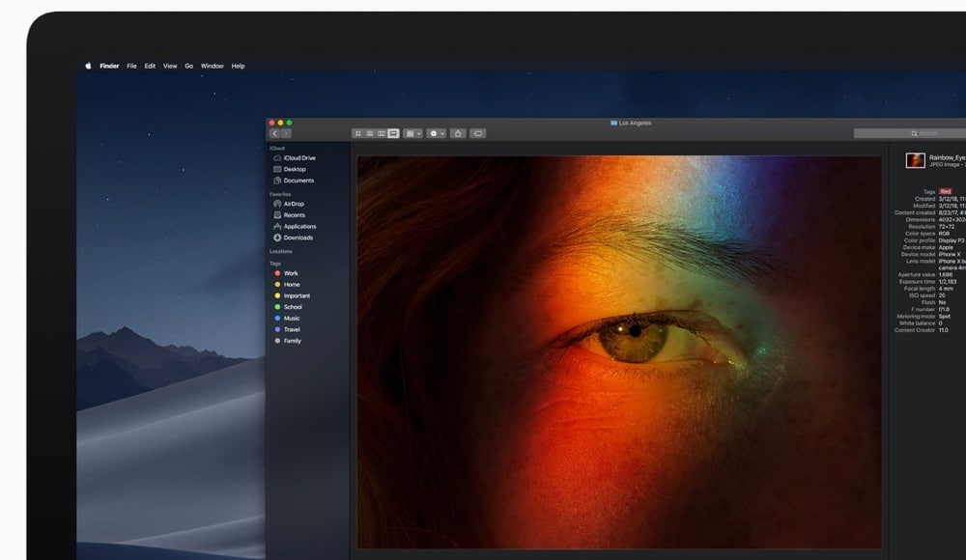Go back with the Finder back arrow
Screen dimensions: 966x560
pyautogui.click(x=274, y=133)
